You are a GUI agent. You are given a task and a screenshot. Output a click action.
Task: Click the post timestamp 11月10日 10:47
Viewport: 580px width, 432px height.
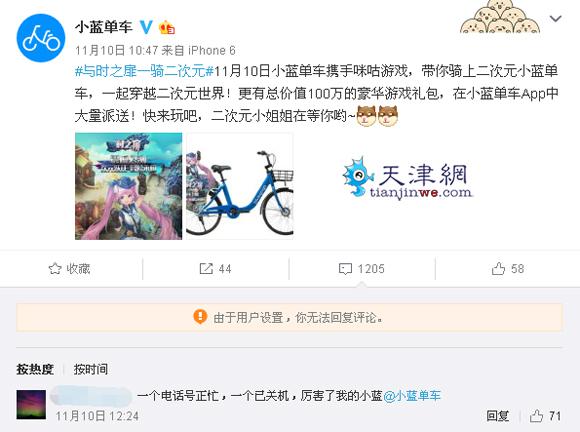117,50
